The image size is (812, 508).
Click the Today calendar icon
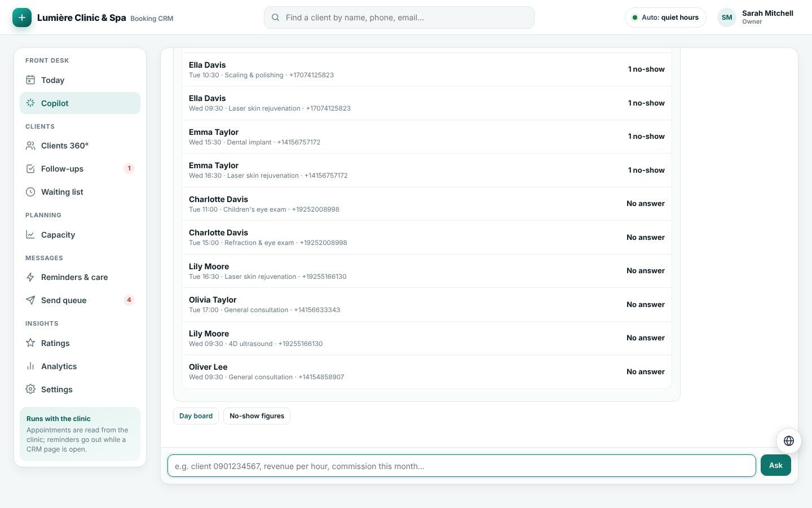(x=30, y=80)
